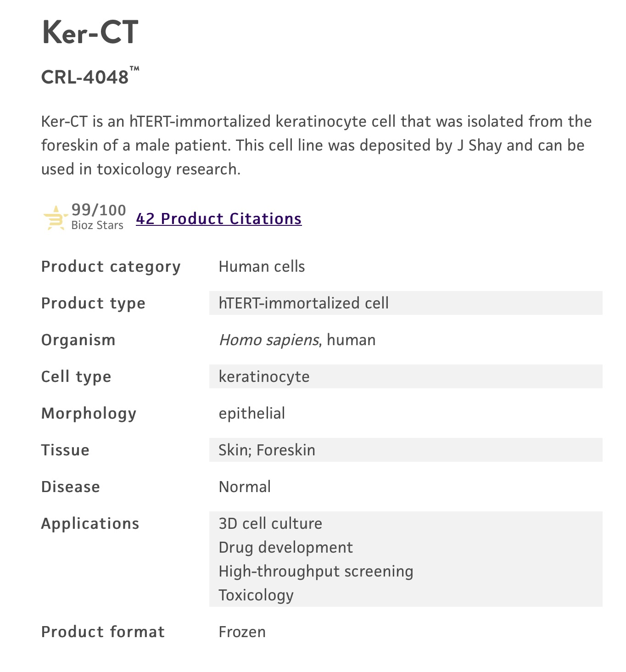Click the High-throughput screening application
This screenshot has width=626, height=672.
tap(316, 571)
